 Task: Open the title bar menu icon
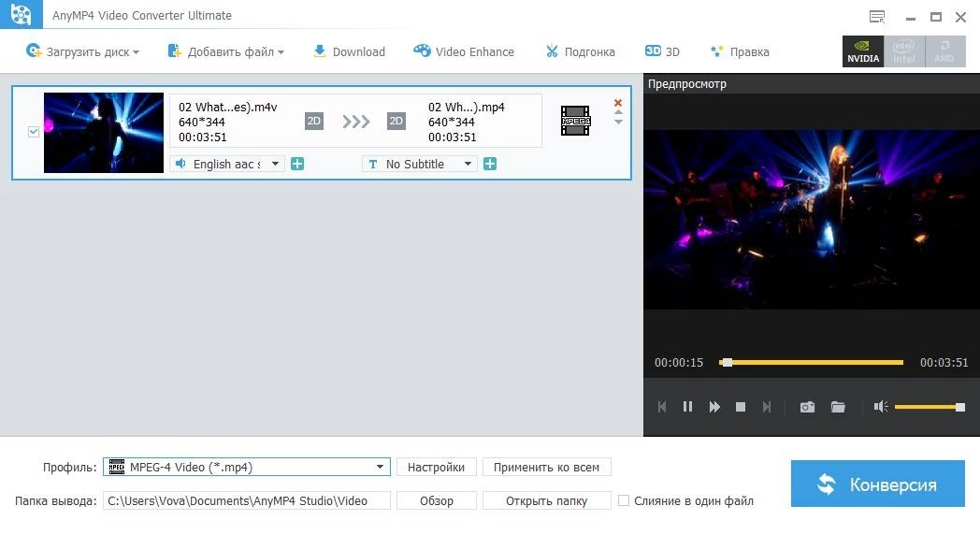pos(877,17)
